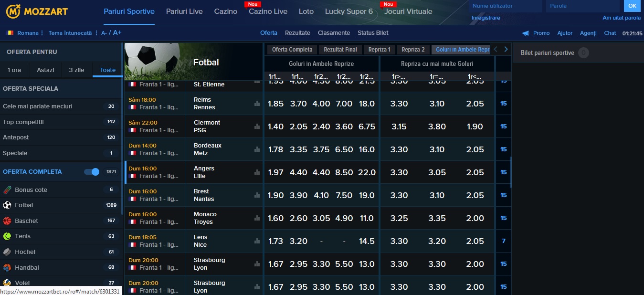The width and height of the screenshot is (644, 295).
Task: Open the Pariuri Live tab
Action: point(184,11)
